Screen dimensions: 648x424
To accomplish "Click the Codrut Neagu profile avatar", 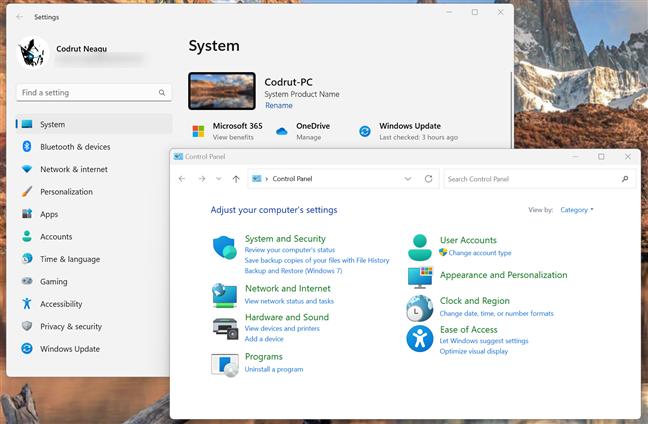I will [x=33, y=52].
